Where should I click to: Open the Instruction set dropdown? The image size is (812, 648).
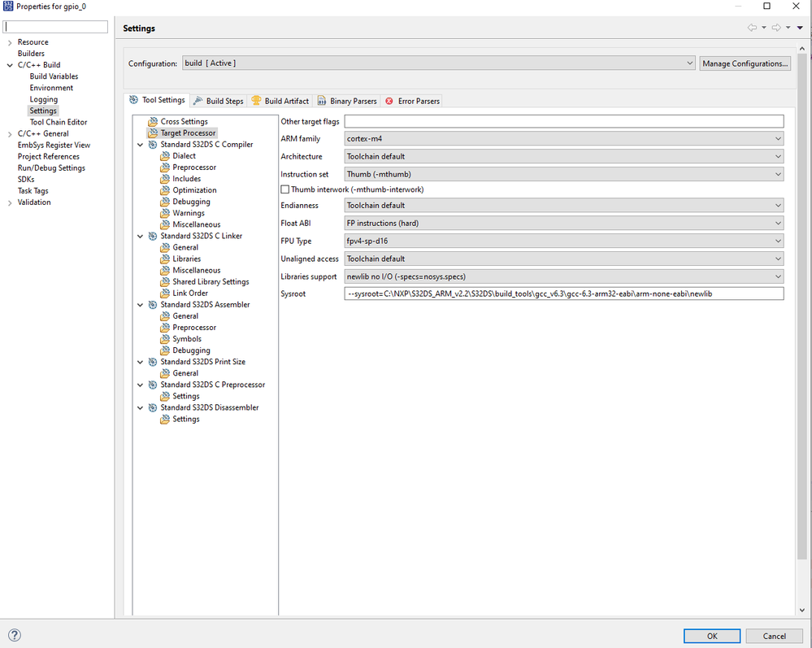(x=563, y=175)
